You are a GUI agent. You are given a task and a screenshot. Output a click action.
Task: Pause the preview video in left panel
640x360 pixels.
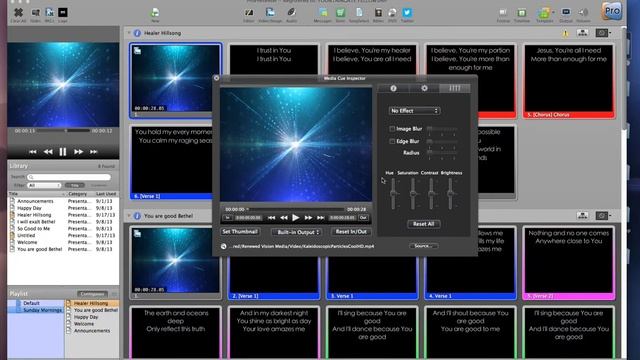tap(63, 152)
